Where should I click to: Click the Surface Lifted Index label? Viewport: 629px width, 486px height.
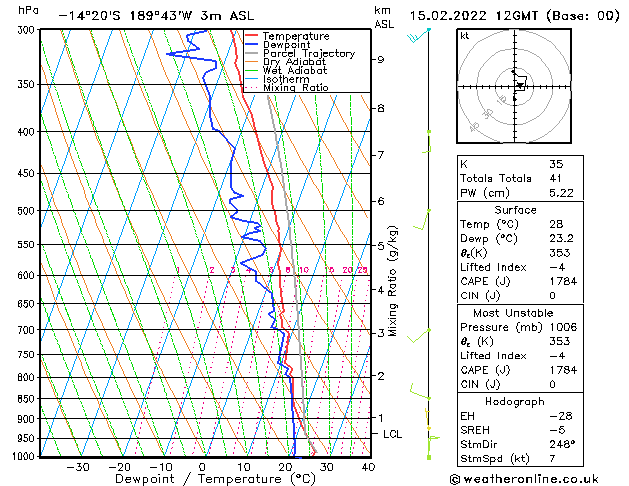493,267
